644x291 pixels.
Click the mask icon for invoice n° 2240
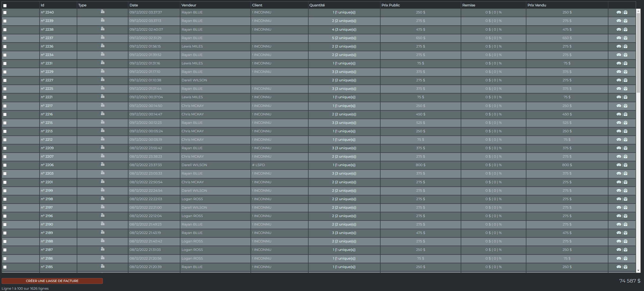[x=619, y=12]
